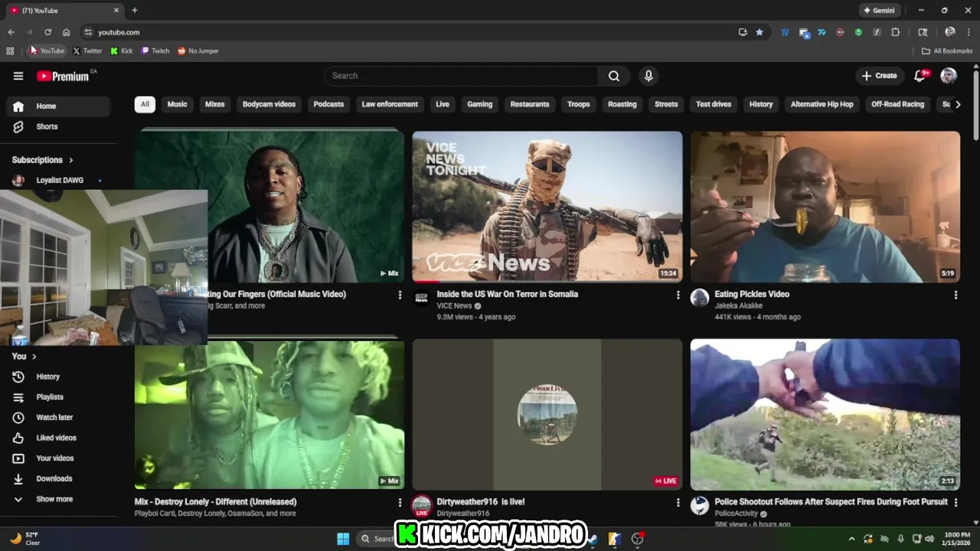Open Your videos in the sidebar
The height and width of the screenshot is (551, 980).
pos(58,458)
